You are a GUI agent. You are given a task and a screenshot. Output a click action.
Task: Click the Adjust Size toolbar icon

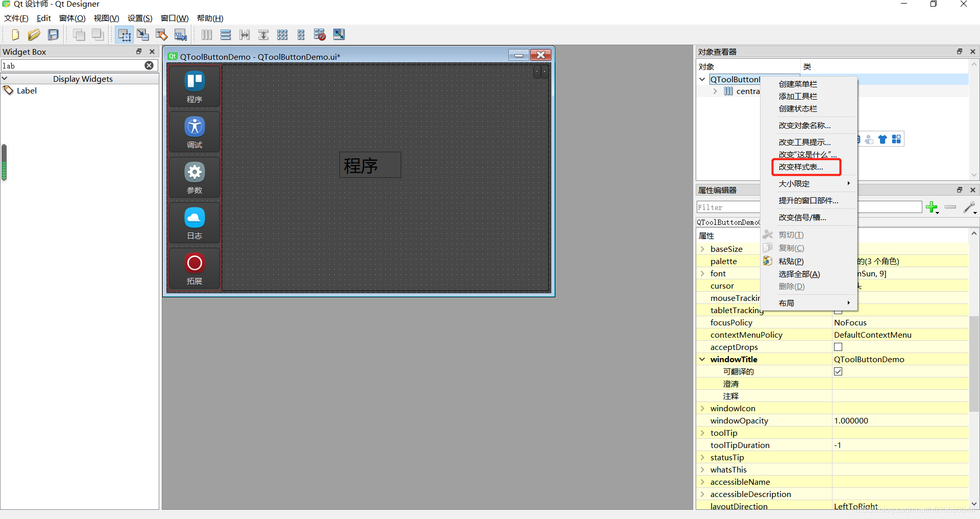[339, 35]
